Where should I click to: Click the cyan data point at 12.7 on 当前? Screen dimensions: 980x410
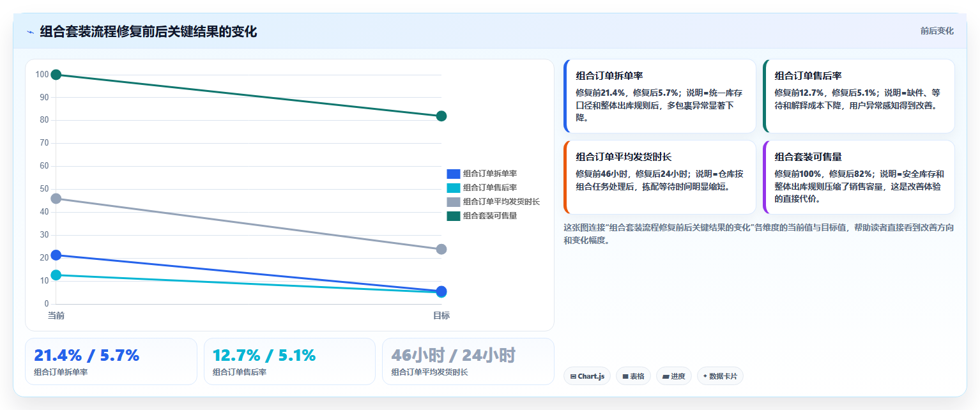tap(56, 275)
